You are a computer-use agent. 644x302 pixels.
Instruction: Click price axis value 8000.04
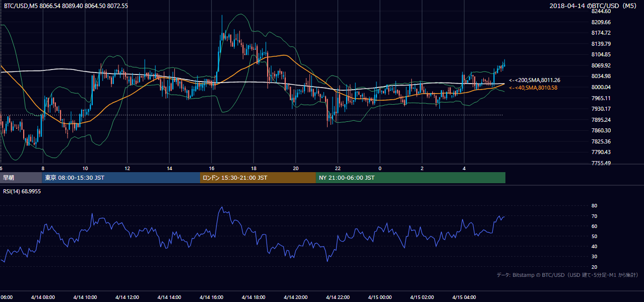pos(601,87)
